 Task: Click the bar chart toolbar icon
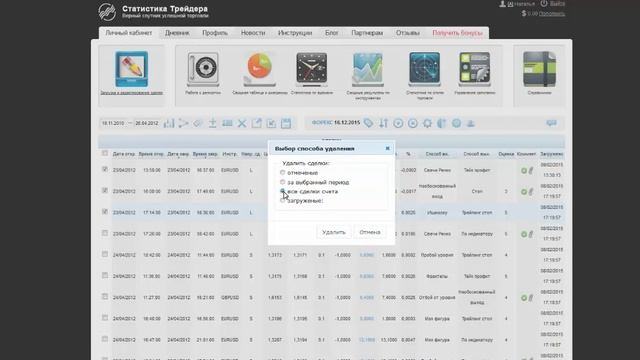coord(169,123)
